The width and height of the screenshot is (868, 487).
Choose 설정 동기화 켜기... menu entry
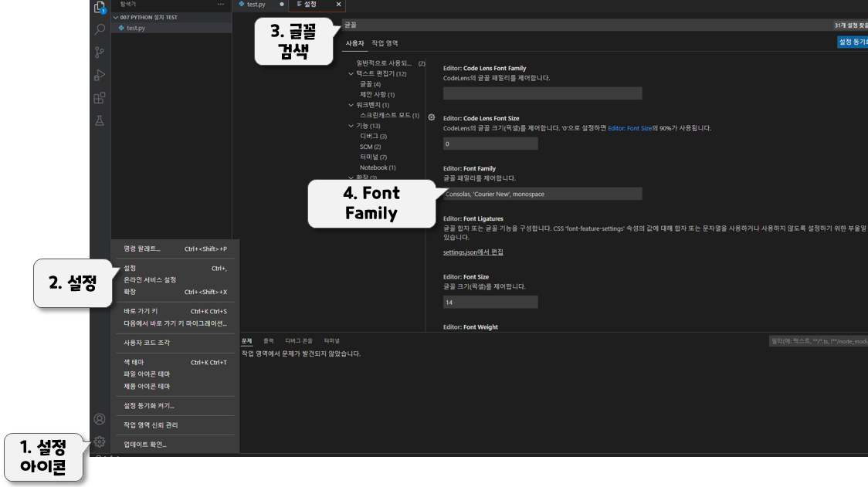pos(175,406)
